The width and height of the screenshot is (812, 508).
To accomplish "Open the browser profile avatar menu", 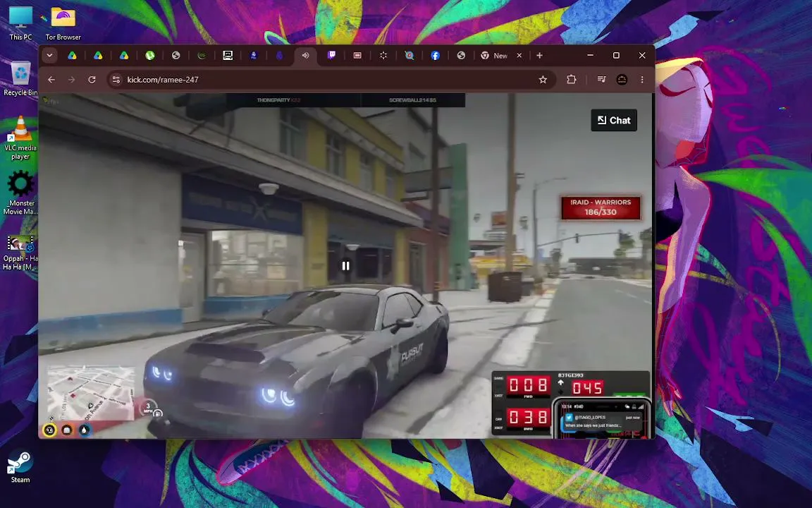I will point(622,79).
